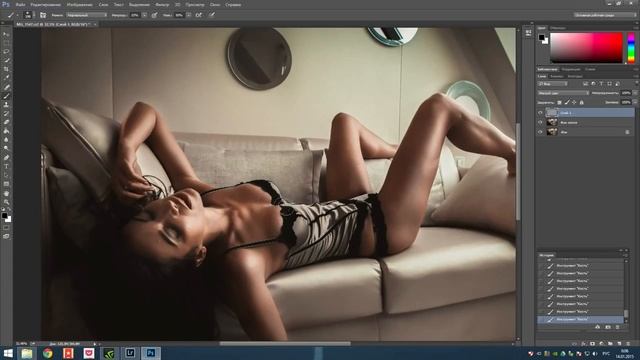The width and height of the screenshot is (640, 360).
Task: Open the foreground color swatch in Color panel
Action: click(541, 37)
